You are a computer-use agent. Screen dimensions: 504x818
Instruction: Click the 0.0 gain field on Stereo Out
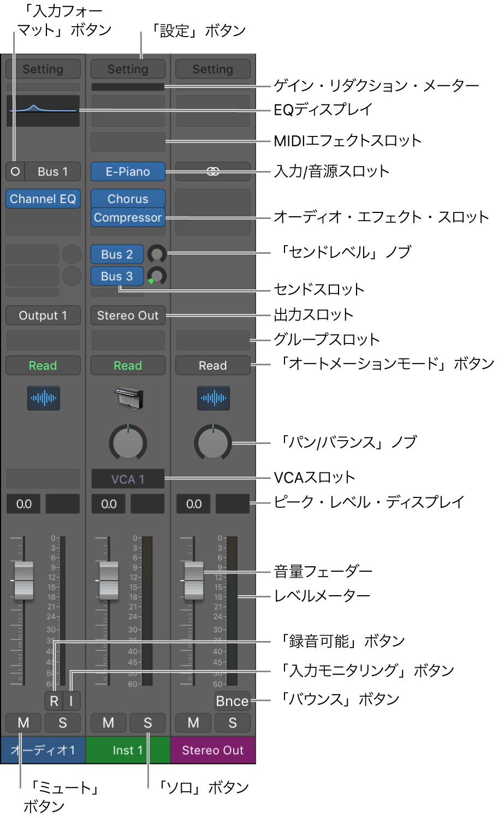coord(194,504)
